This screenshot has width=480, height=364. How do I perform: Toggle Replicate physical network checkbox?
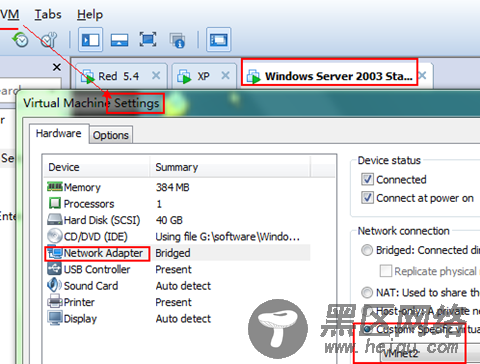[x=386, y=271]
